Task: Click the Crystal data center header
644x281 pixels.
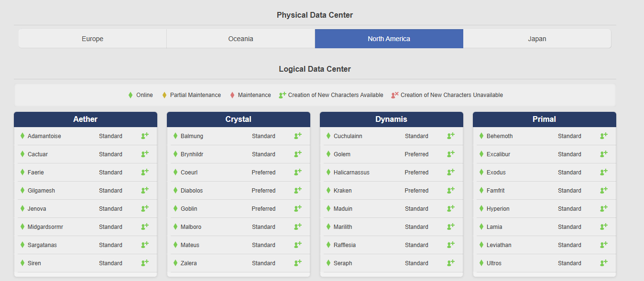Action: 239,119
